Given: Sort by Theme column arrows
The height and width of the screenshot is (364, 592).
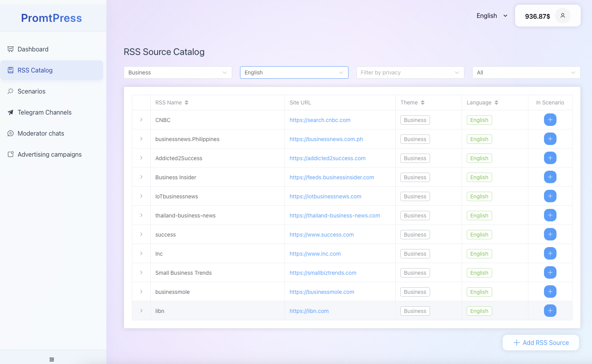Looking at the screenshot, I should [423, 102].
